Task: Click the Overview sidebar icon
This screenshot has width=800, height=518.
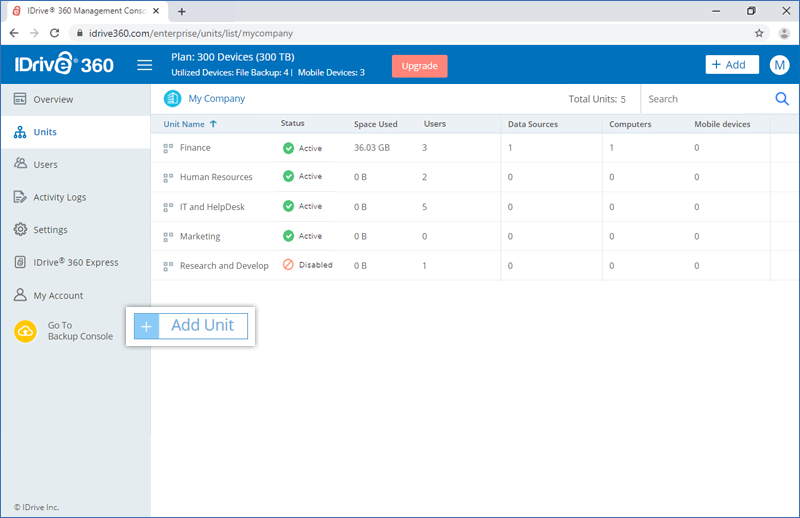Action: click(20, 99)
